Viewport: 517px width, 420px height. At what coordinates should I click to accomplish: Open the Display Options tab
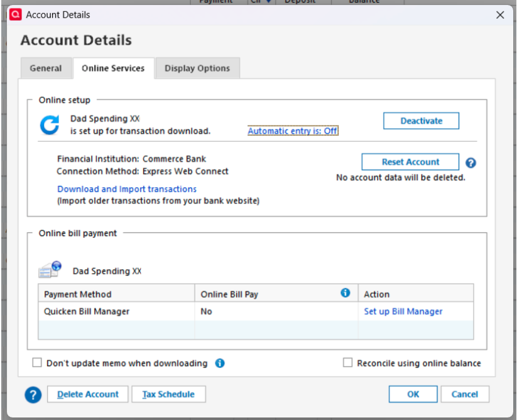pos(197,68)
